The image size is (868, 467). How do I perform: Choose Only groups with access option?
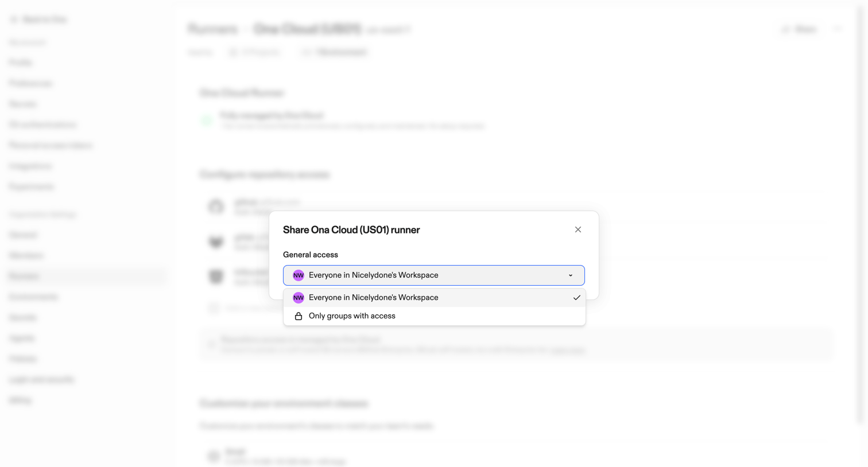(435, 316)
